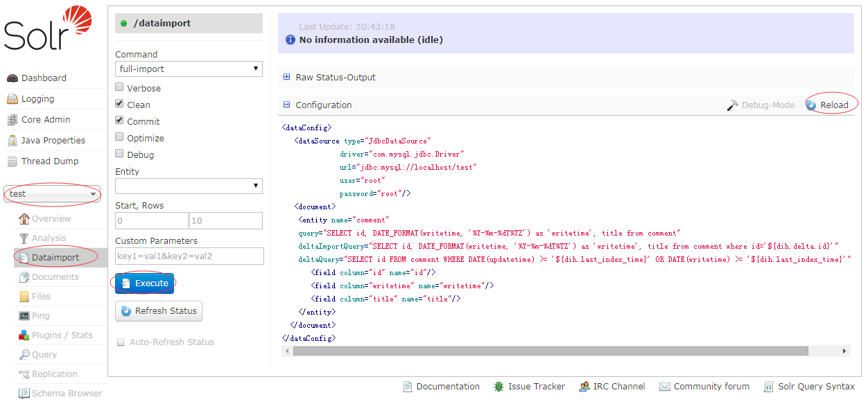The width and height of the screenshot is (868, 404).
Task: Click the Solr Query Syntax icon
Action: point(768,387)
